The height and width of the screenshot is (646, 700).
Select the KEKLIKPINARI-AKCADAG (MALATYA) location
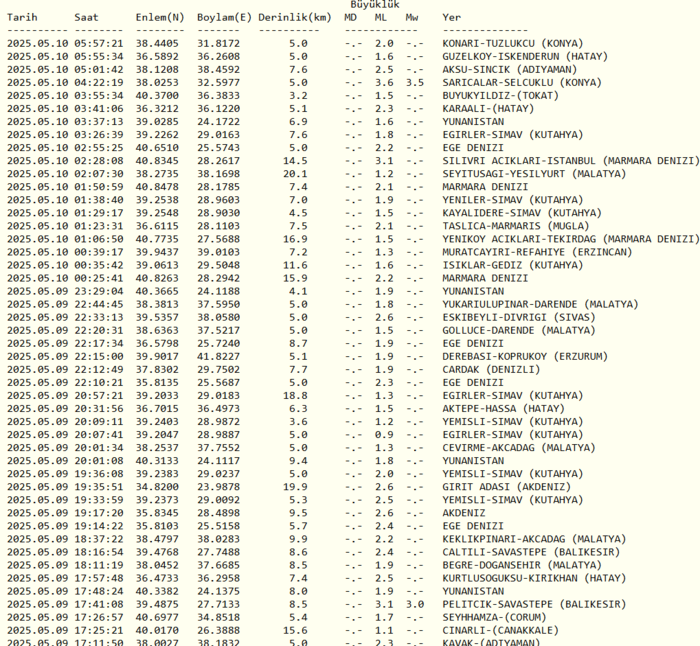pos(534,539)
